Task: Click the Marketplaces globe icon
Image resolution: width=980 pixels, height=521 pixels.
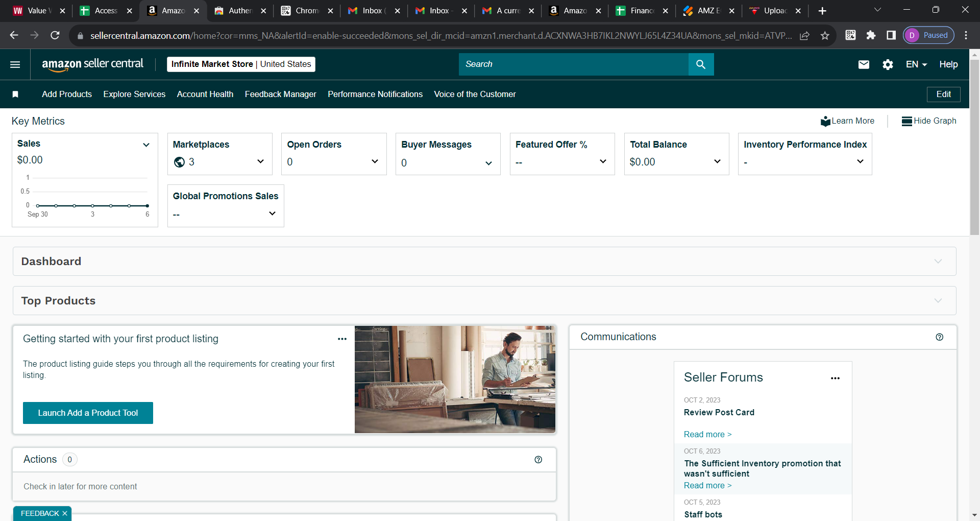Action: (179, 162)
